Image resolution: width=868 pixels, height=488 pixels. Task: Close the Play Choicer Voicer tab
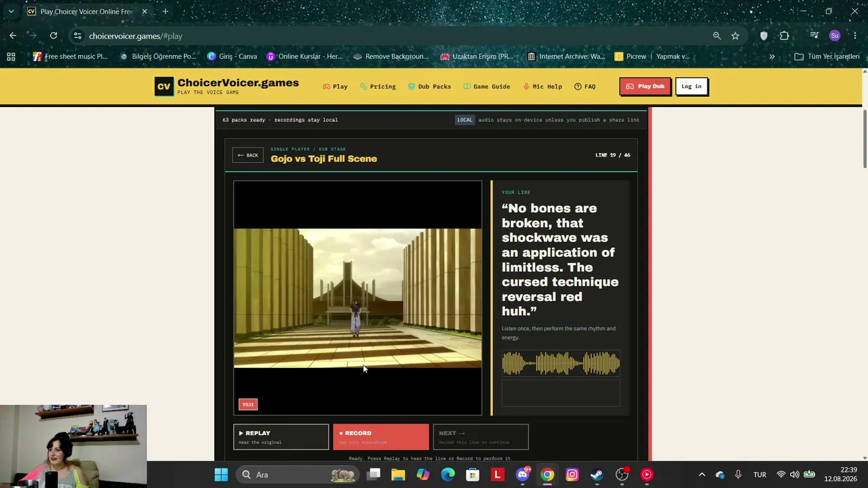click(144, 12)
